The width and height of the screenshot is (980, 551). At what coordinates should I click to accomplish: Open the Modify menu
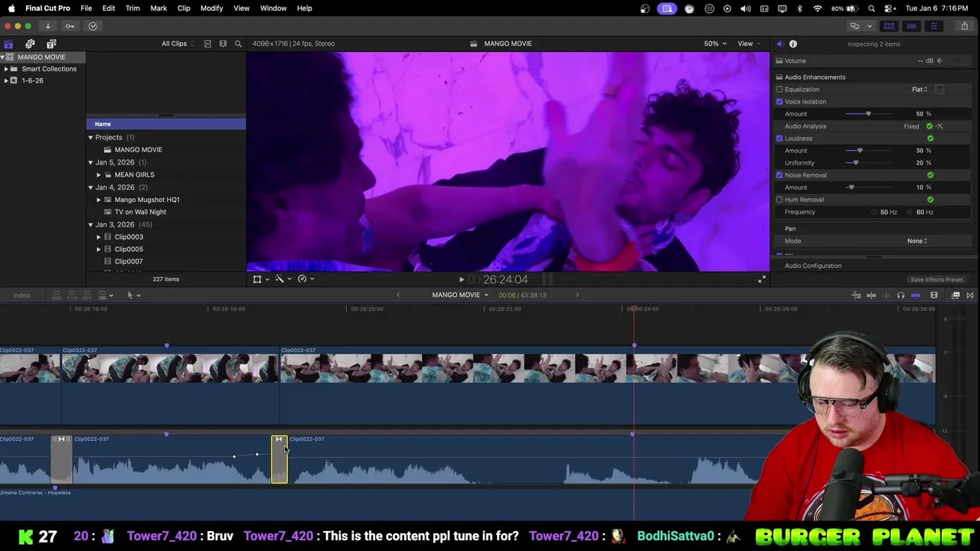211,8
